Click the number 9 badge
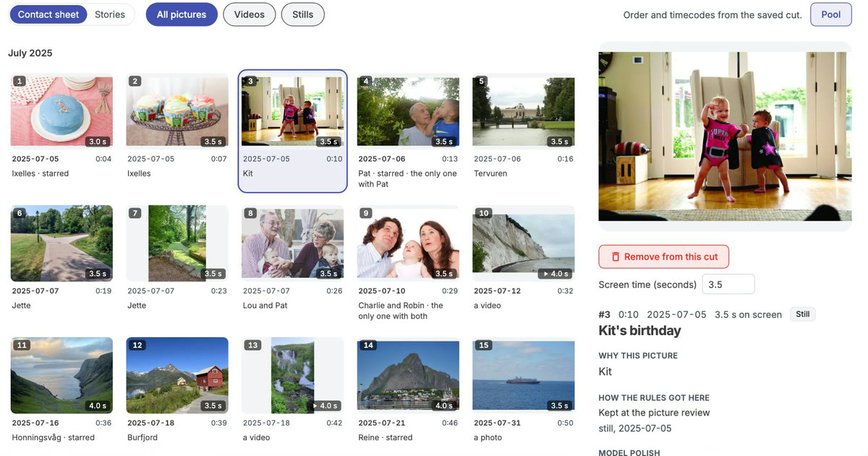 (366, 213)
